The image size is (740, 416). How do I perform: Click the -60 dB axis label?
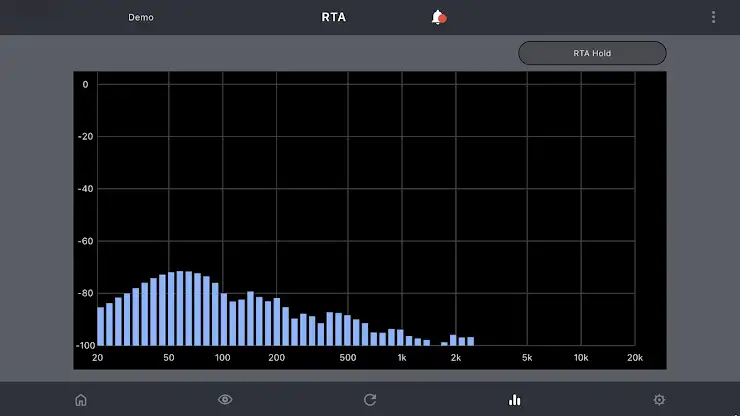tap(85, 241)
